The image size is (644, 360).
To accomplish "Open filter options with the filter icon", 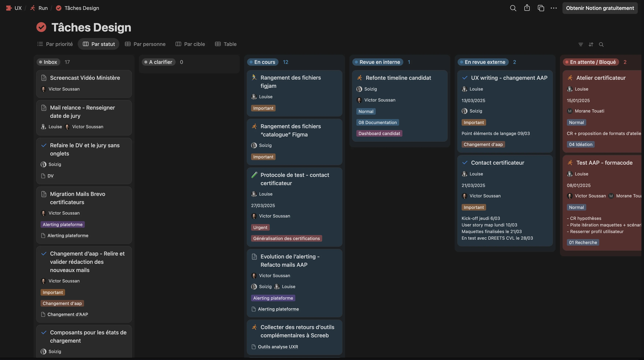I will coord(581,44).
